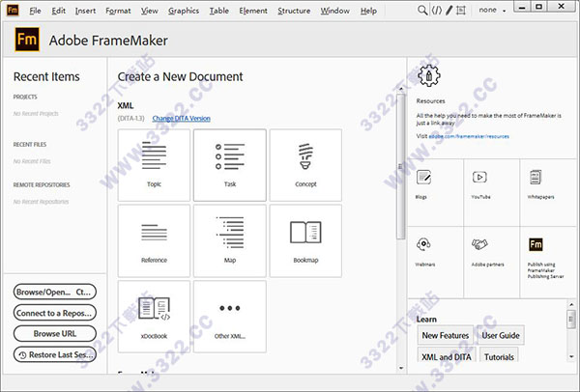Click the small Fm icon in title bar
This screenshot has height=392, width=580.
(13, 10)
